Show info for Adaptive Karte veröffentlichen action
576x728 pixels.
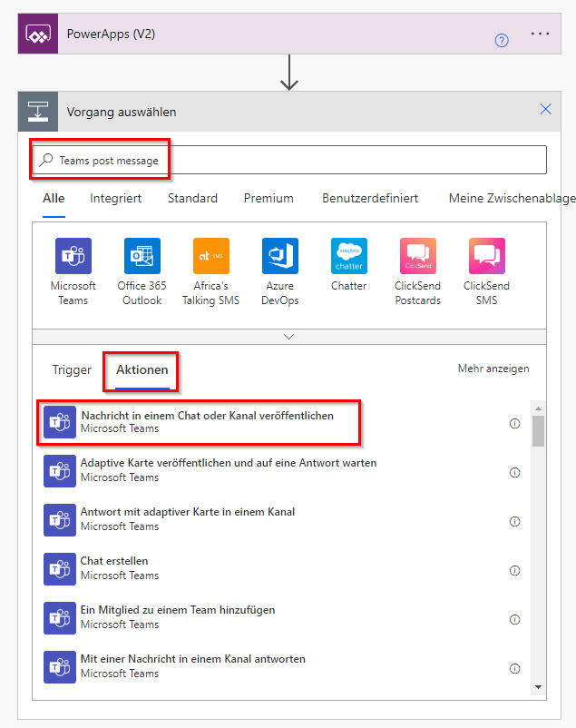(514, 472)
